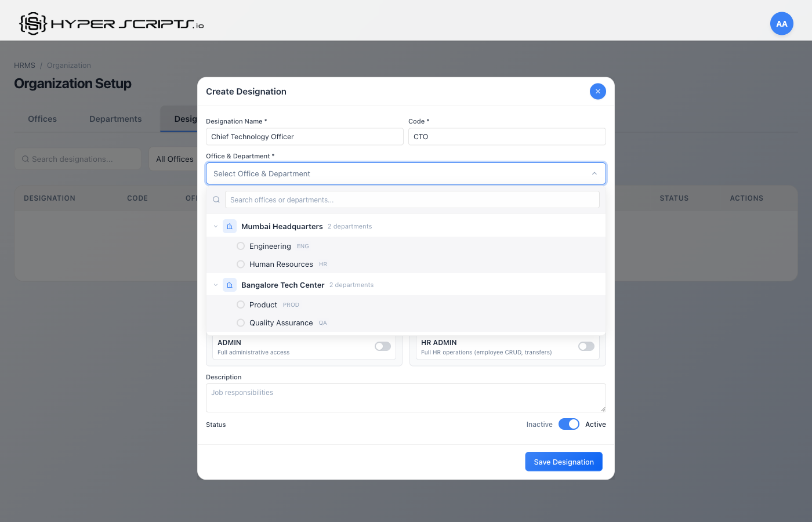The width and height of the screenshot is (812, 522).
Task: Click the Save Designation button
Action: click(563, 461)
